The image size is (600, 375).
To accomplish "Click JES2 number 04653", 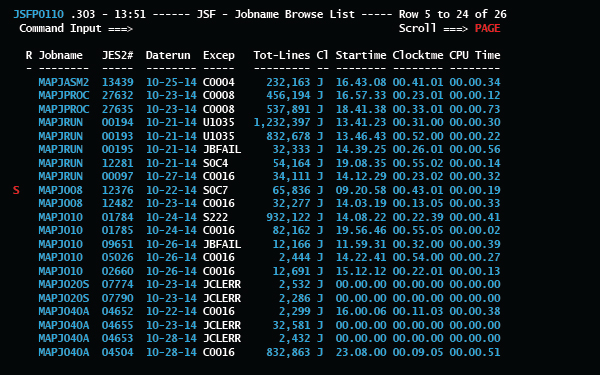I will click(x=117, y=338).
